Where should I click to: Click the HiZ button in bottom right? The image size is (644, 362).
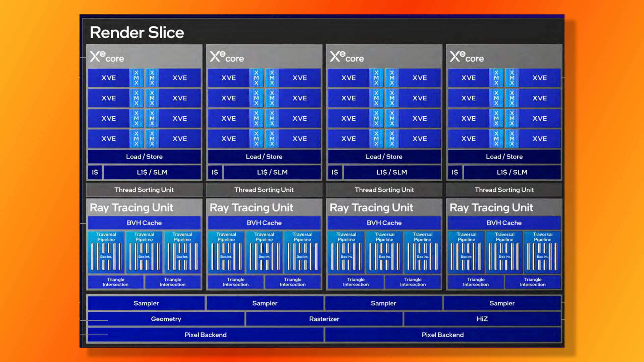coord(483,319)
